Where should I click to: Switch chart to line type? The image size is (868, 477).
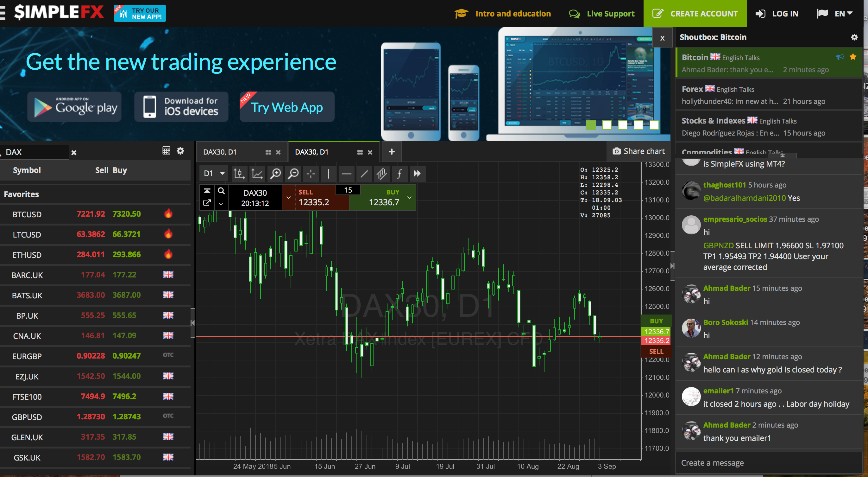(x=257, y=174)
